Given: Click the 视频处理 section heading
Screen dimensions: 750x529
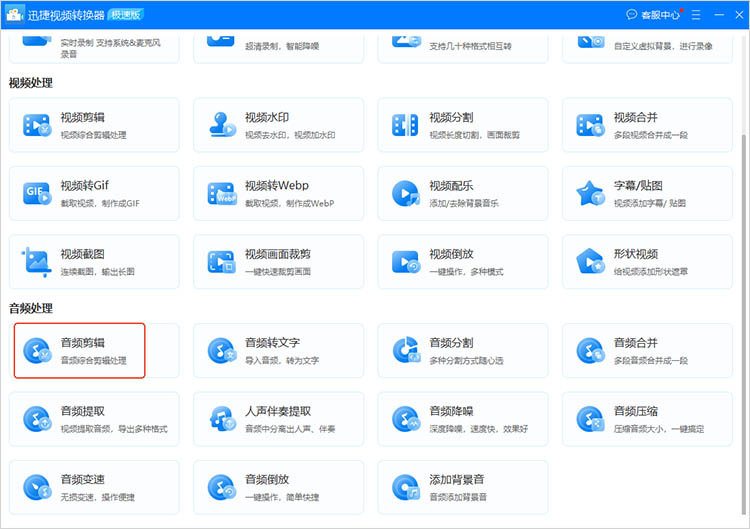Looking at the screenshot, I should point(31,83).
